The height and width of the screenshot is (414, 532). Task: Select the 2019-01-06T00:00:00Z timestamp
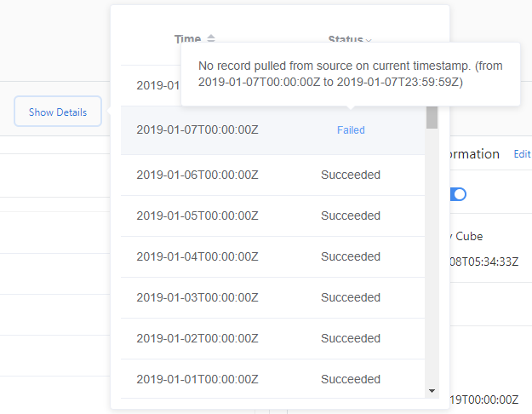(x=197, y=175)
